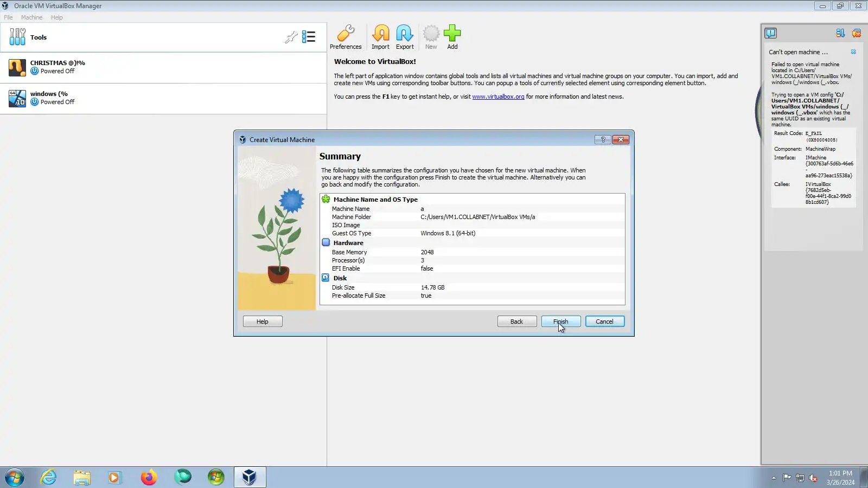The width and height of the screenshot is (868, 488).
Task: Select the Guest OS Type row
Action: click(473, 233)
